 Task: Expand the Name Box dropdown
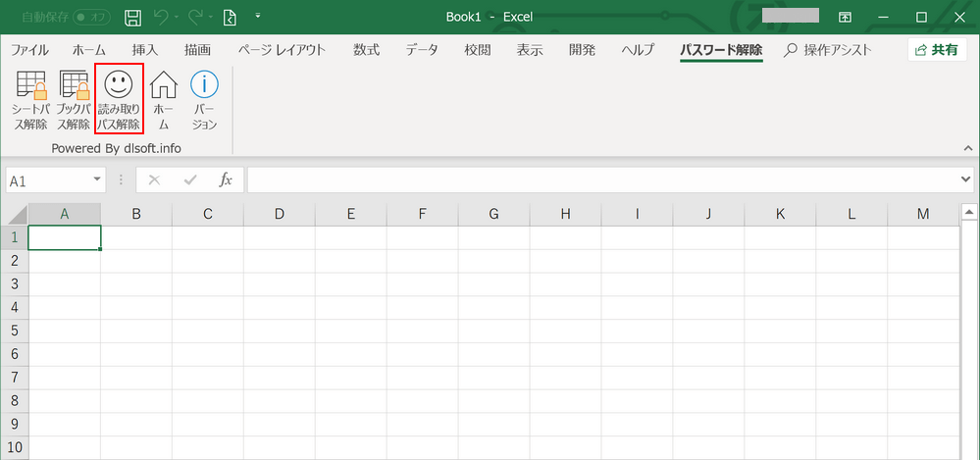[97, 179]
